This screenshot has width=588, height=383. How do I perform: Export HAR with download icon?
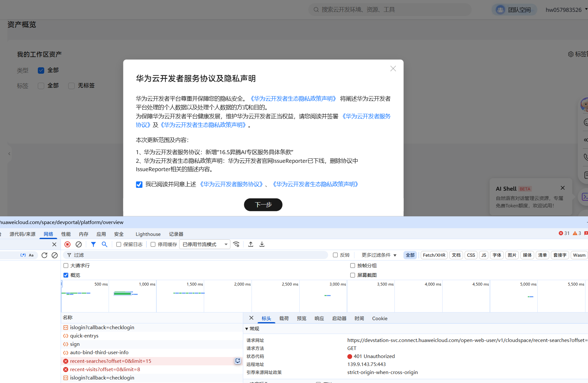262,244
